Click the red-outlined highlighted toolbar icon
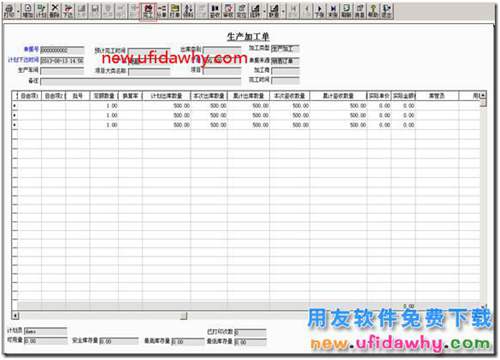Image resolution: width=500 pixels, height=360 pixels. click(x=148, y=11)
